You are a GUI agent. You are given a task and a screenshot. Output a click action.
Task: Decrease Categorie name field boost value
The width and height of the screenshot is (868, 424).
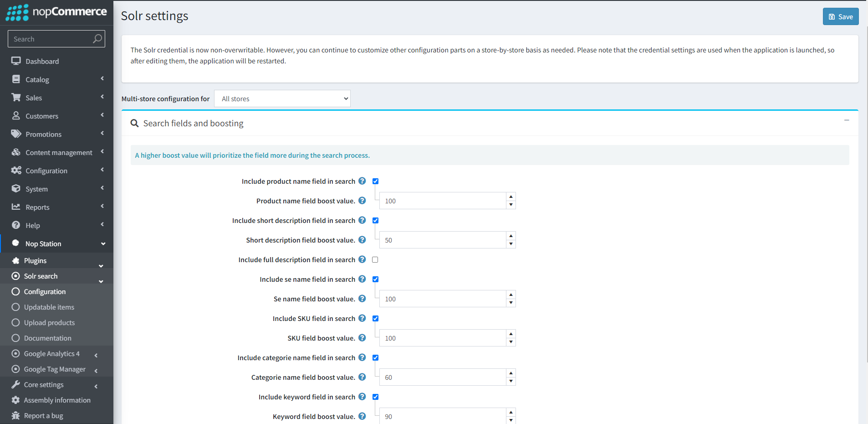[x=511, y=381]
